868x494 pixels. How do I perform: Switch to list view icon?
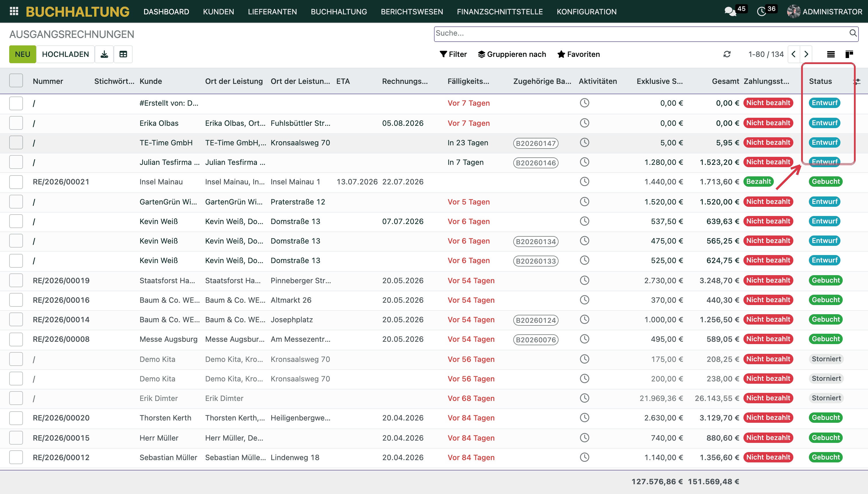(831, 54)
